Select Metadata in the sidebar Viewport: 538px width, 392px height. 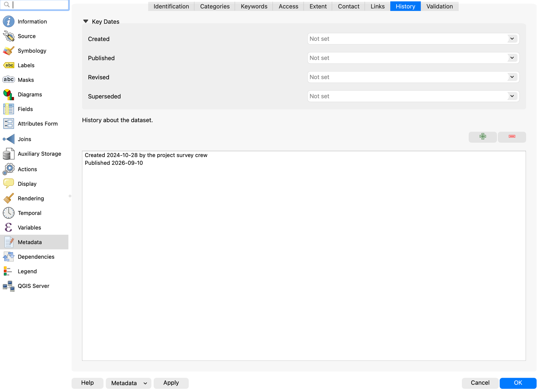tap(34, 242)
